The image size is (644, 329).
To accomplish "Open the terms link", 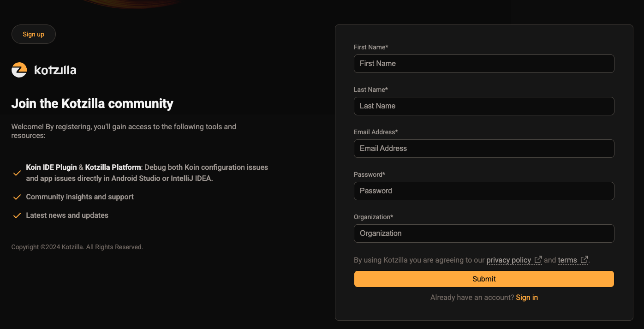I will point(567,260).
